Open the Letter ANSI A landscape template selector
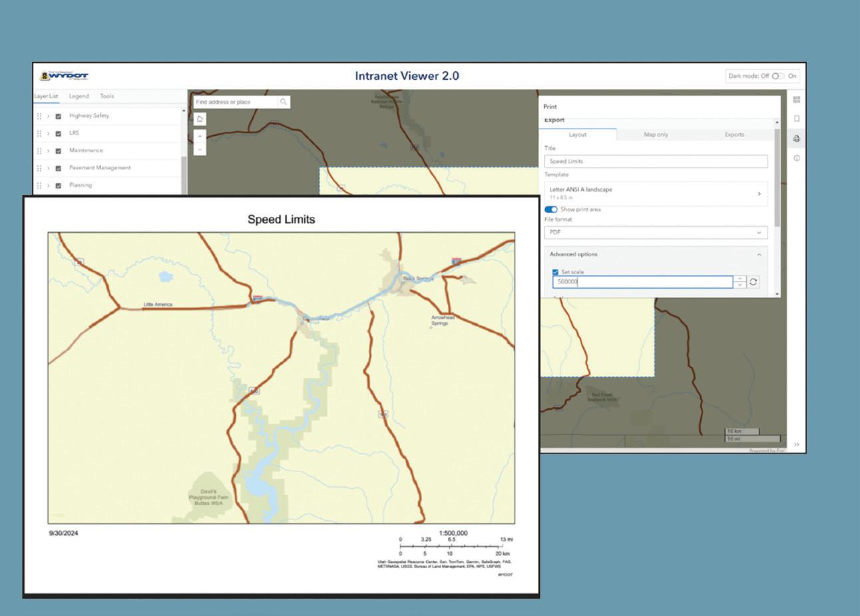 (x=656, y=194)
